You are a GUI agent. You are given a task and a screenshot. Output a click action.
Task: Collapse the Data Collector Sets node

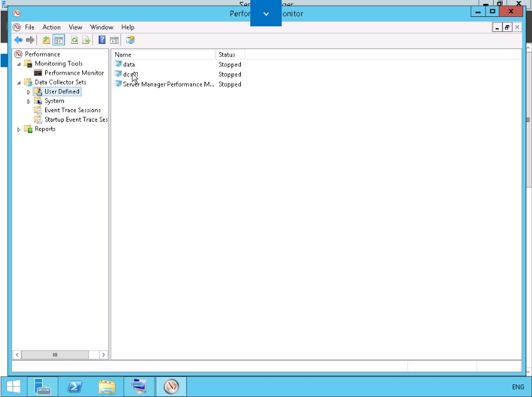19,82
